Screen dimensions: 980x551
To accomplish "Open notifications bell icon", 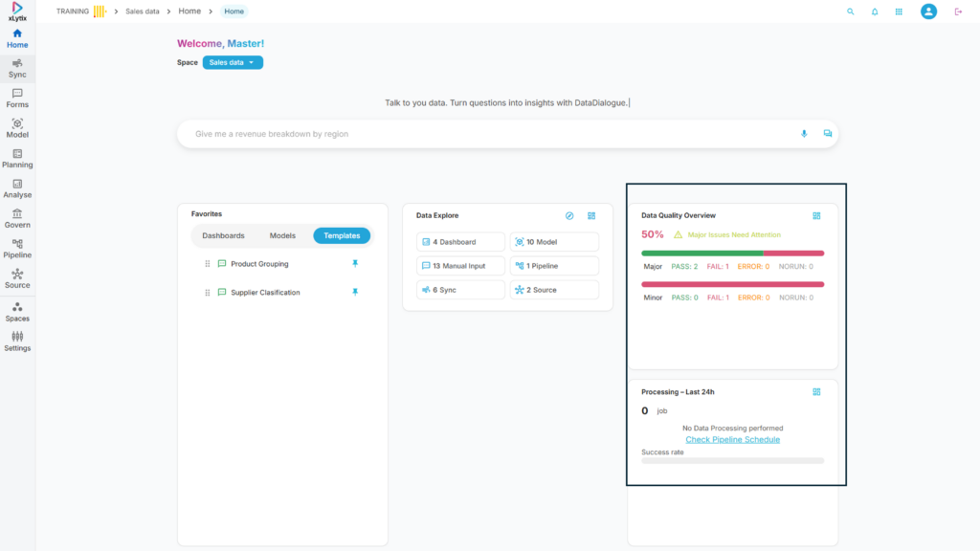I will 875,11.
